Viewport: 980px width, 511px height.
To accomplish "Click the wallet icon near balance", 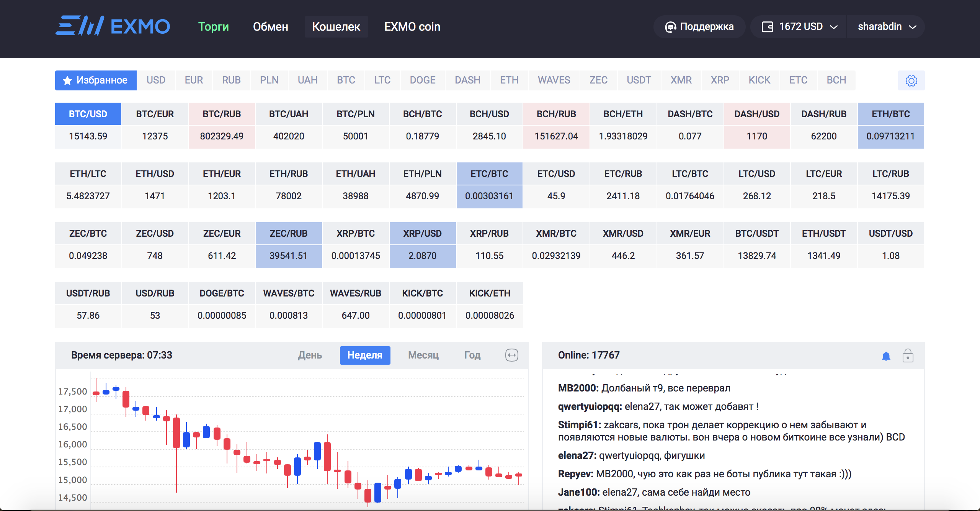I will (767, 27).
